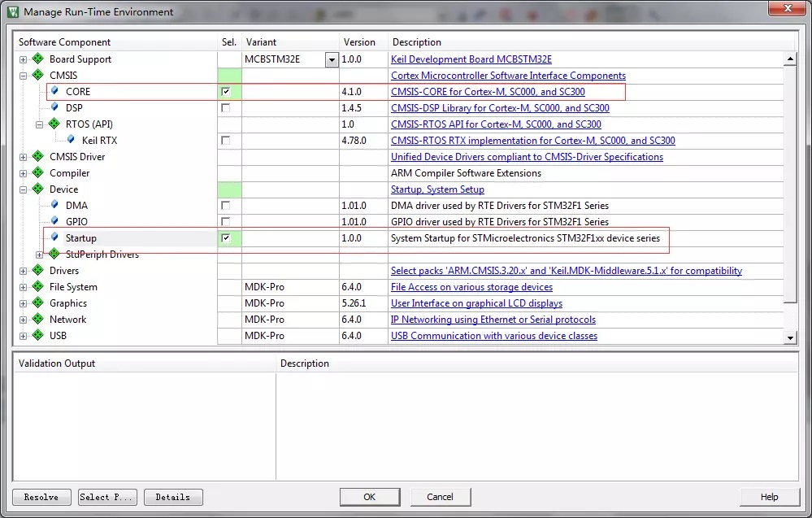Click the Select Packs button

(x=107, y=497)
